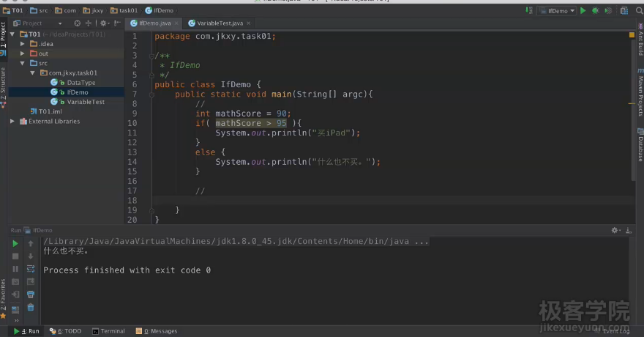
Task: Click the print console output icon
Action: tap(31, 295)
